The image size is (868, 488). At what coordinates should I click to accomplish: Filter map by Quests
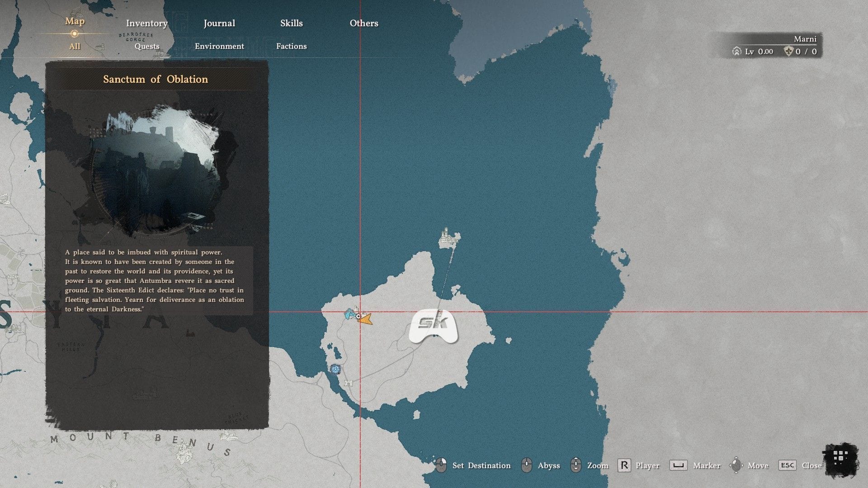click(x=147, y=47)
